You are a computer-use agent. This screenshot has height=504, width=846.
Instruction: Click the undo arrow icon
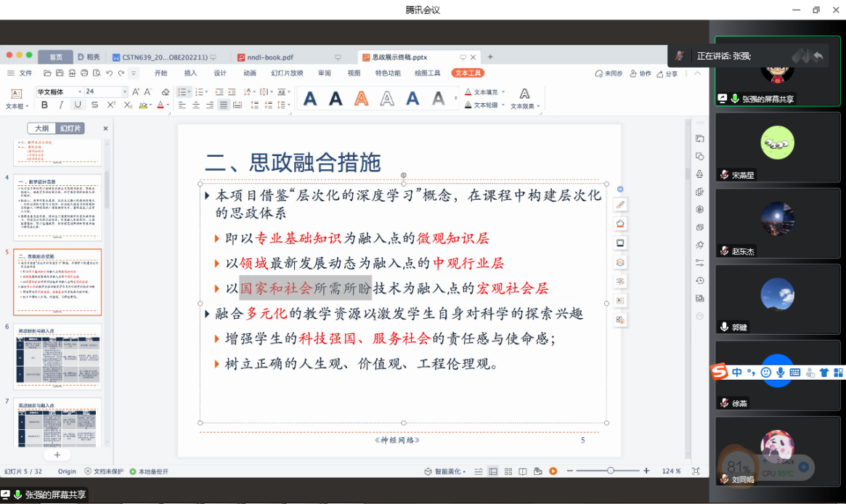[x=109, y=73]
